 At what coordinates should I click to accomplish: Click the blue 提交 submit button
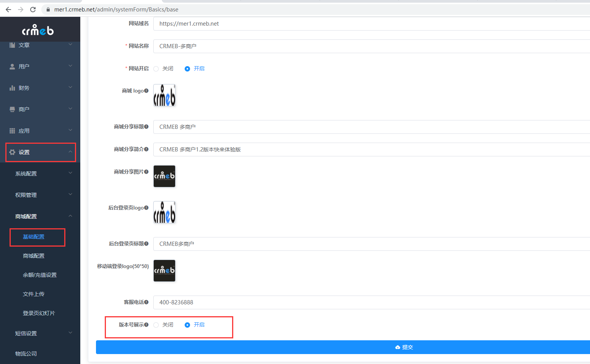pos(343,347)
